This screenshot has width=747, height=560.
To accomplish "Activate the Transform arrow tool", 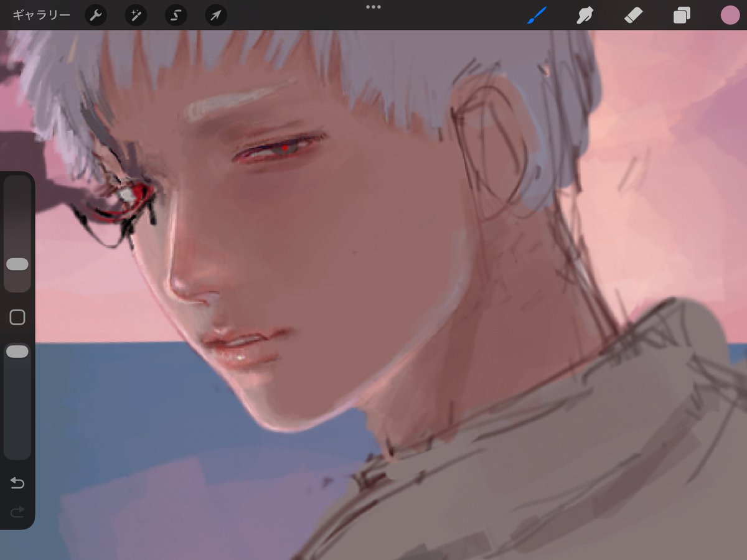I will [x=215, y=16].
